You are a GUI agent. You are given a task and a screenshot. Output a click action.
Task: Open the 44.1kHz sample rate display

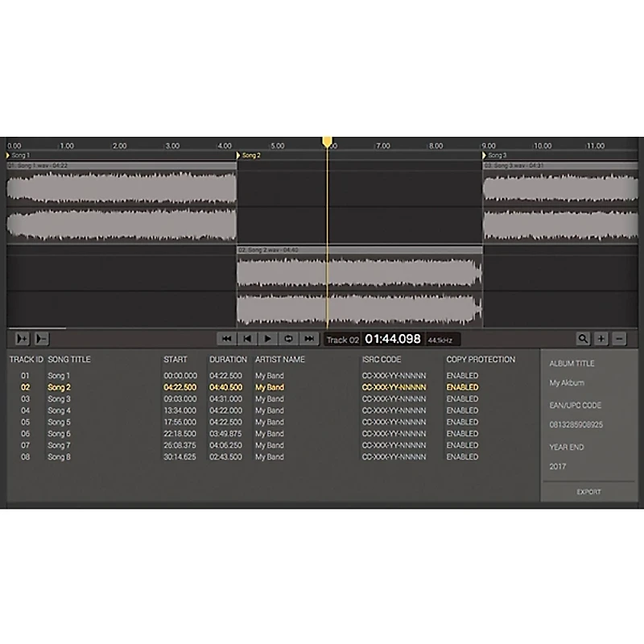[439, 339]
